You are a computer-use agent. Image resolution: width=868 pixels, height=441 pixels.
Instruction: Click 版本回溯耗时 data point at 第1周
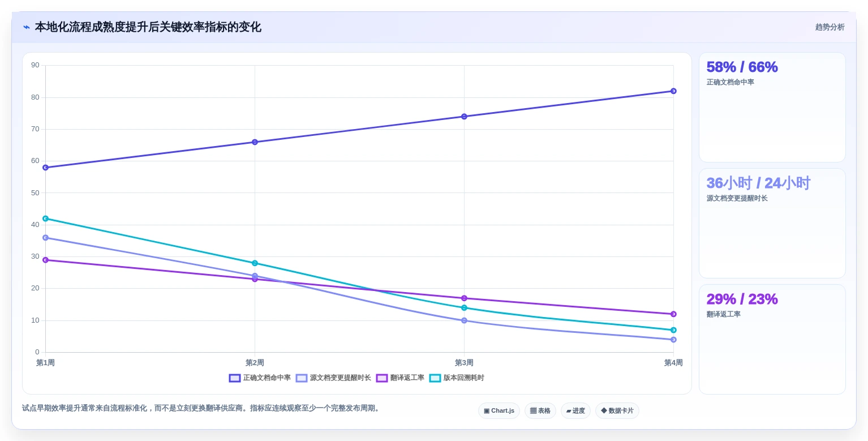(x=45, y=219)
